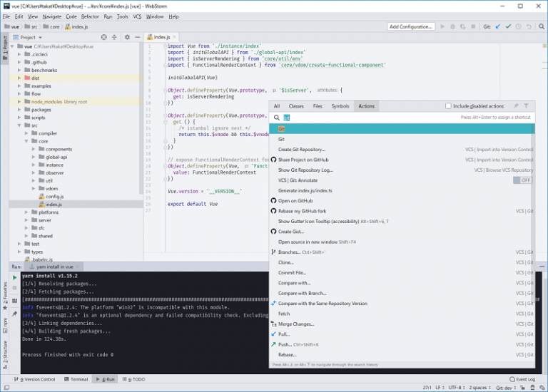This screenshot has height=392, width=548.
Task: Expand the vdom folder
Action: point(34,188)
